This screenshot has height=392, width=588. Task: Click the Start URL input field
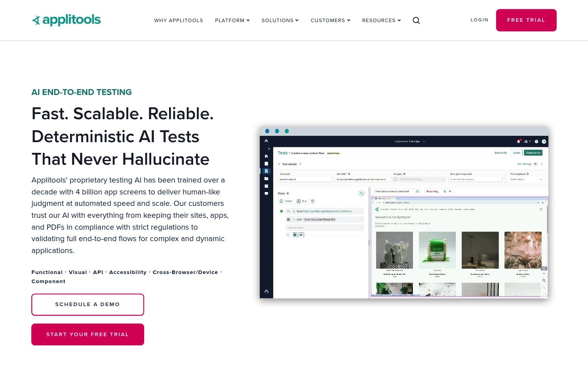click(362, 179)
